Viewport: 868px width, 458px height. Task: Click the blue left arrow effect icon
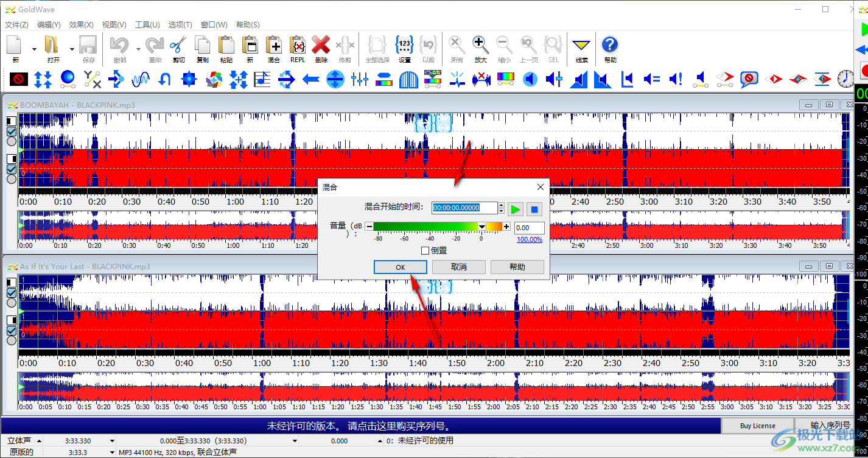(311, 79)
